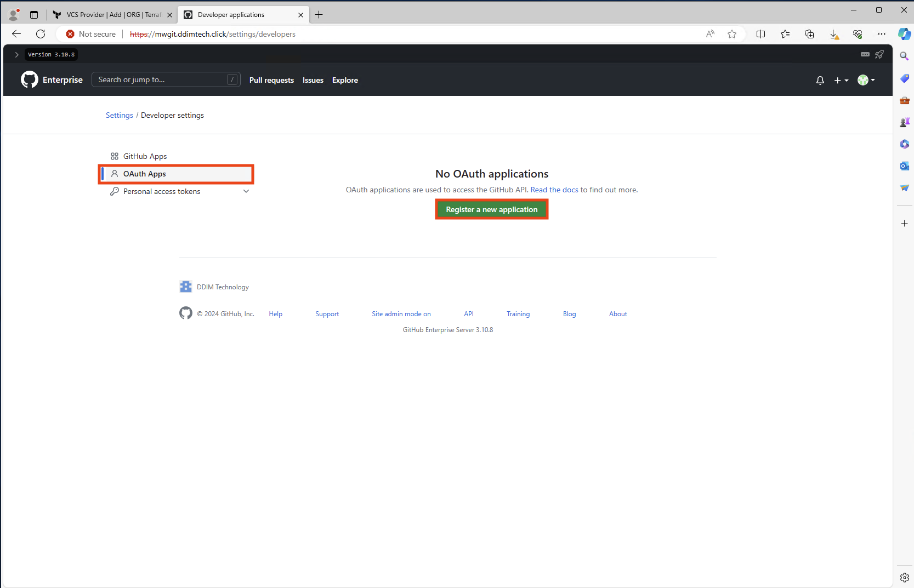Open sidebar Search icon
This screenshot has height=588, width=914.
coord(904,56)
